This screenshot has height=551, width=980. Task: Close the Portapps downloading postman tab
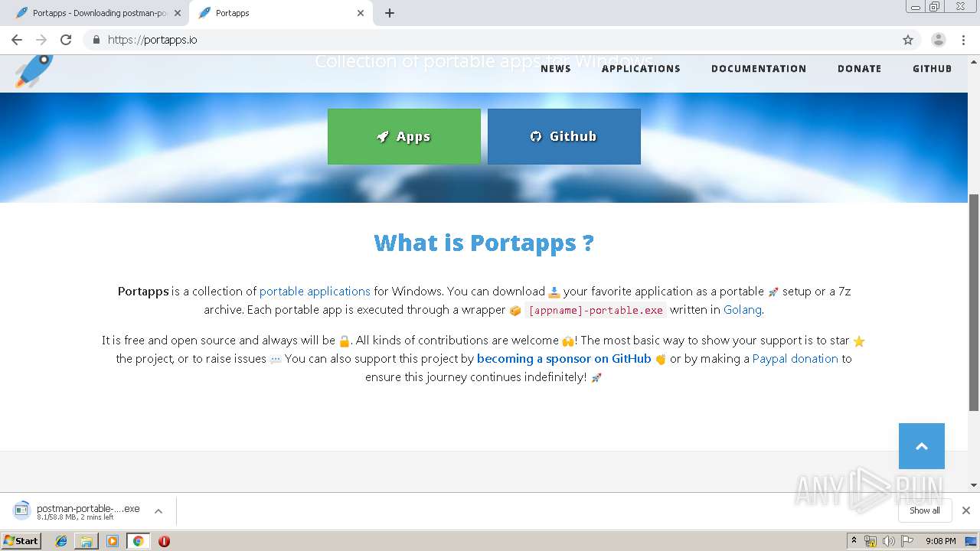click(178, 13)
